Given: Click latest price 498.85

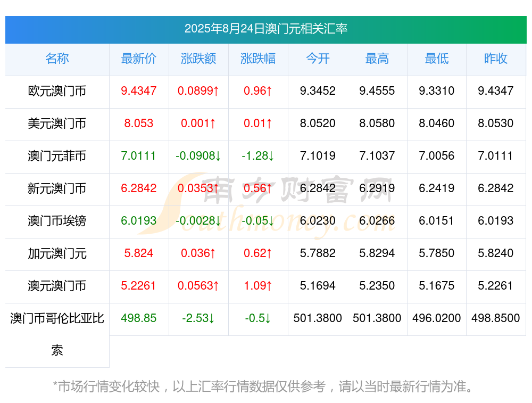Looking at the screenshot, I should click(139, 318).
